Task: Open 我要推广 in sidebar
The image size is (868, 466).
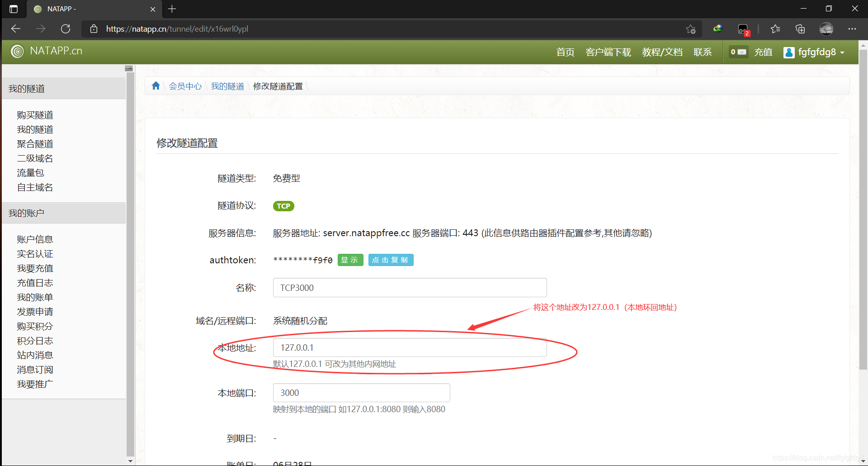Action: (35, 384)
